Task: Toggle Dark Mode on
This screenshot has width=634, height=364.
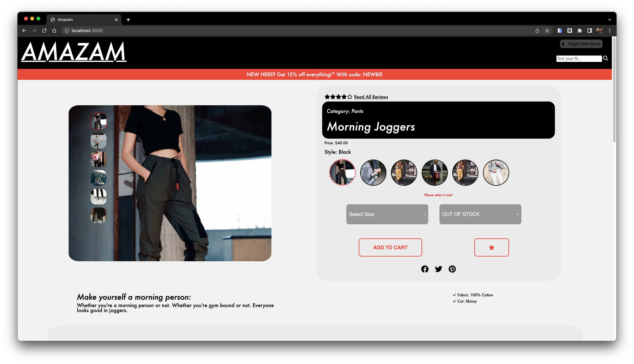Action: [581, 44]
